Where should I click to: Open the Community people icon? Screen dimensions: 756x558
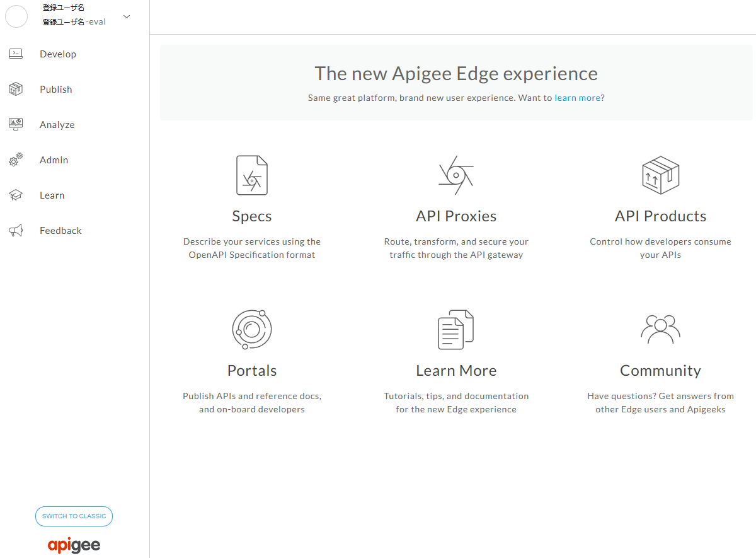[660, 329]
